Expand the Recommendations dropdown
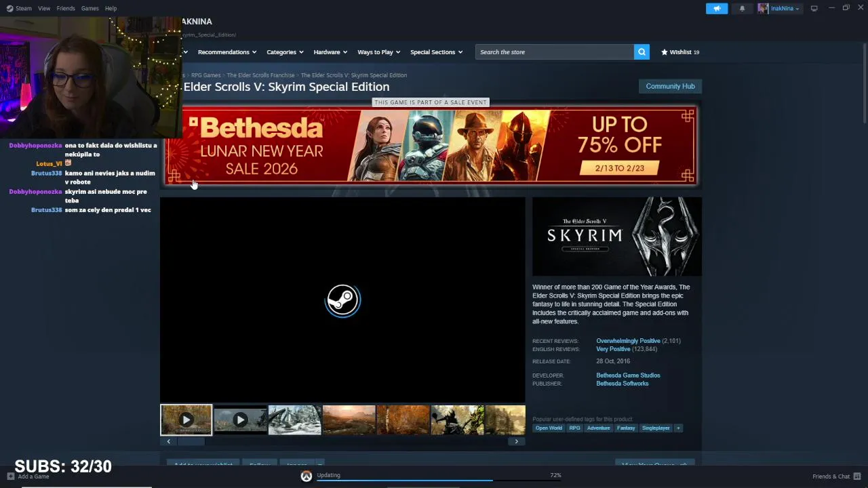This screenshot has width=868, height=488. pos(227,52)
